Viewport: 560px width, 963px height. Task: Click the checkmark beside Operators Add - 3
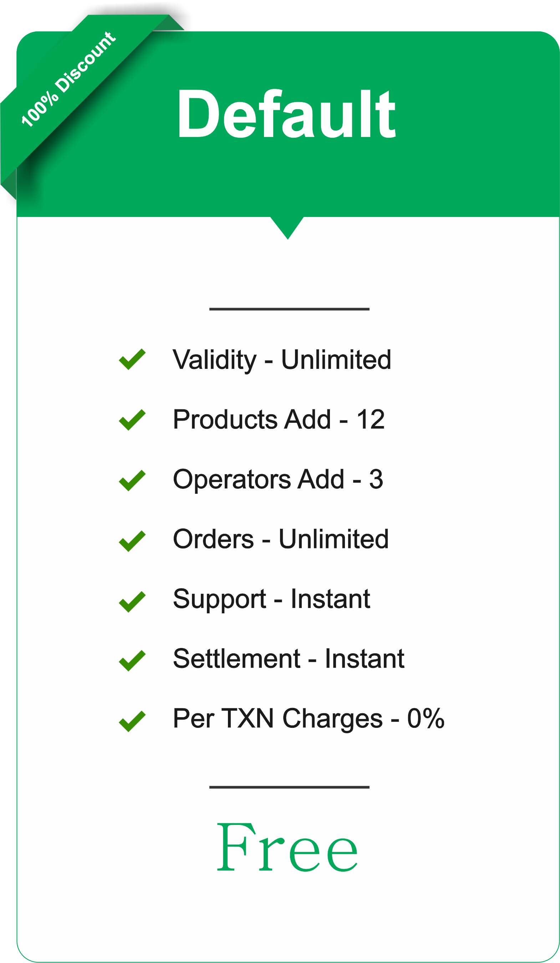click(132, 480)
